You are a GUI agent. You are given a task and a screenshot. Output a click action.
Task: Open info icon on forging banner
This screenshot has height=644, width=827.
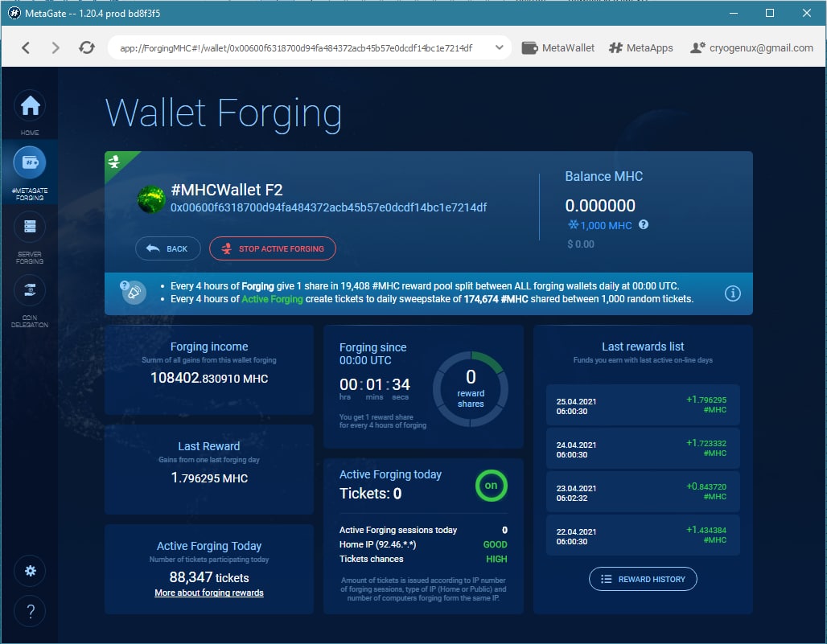[x=732, y=293]
